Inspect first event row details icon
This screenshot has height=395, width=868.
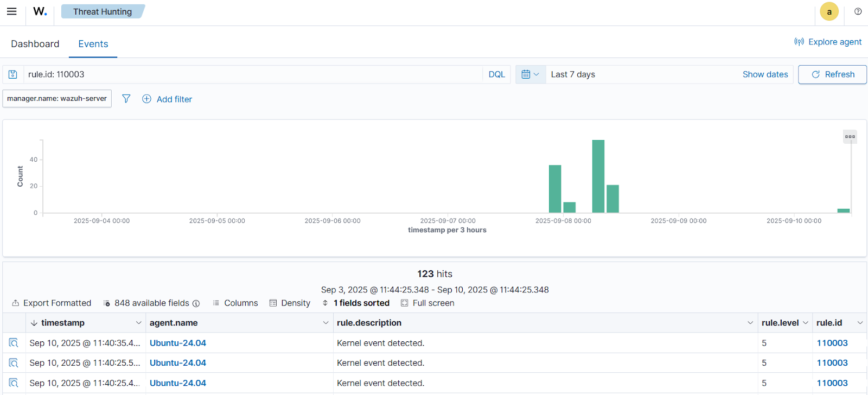14,343
